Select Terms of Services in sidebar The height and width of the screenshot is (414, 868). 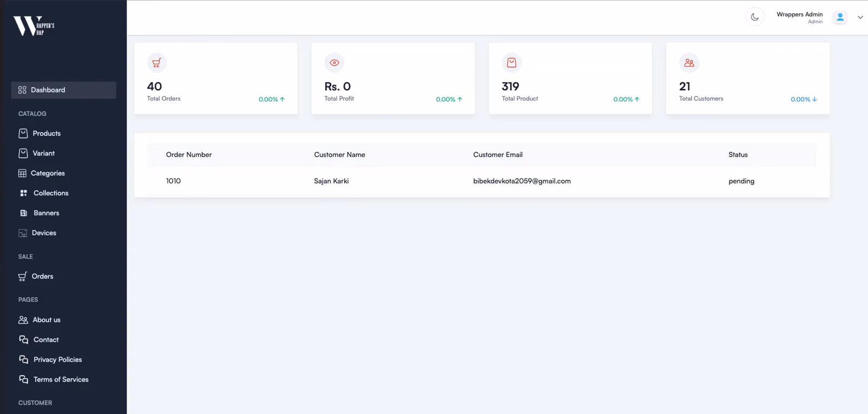(61, 379)
